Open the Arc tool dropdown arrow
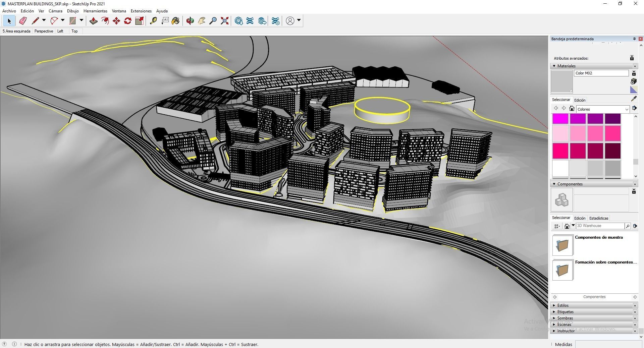The height and width of the screenshot is (348, 644). click(62, 20)
